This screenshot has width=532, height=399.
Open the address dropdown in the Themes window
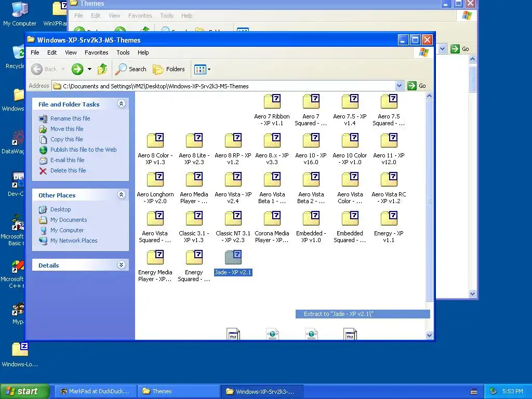[x=442, y=49]
